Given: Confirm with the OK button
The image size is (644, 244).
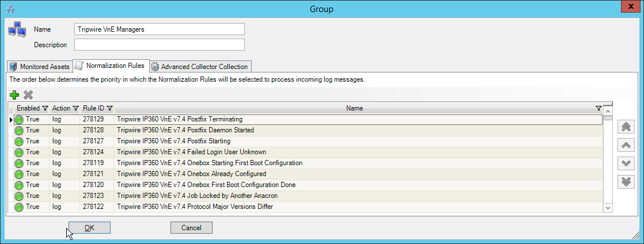Looking at the screenshot, I should (89, 227).
